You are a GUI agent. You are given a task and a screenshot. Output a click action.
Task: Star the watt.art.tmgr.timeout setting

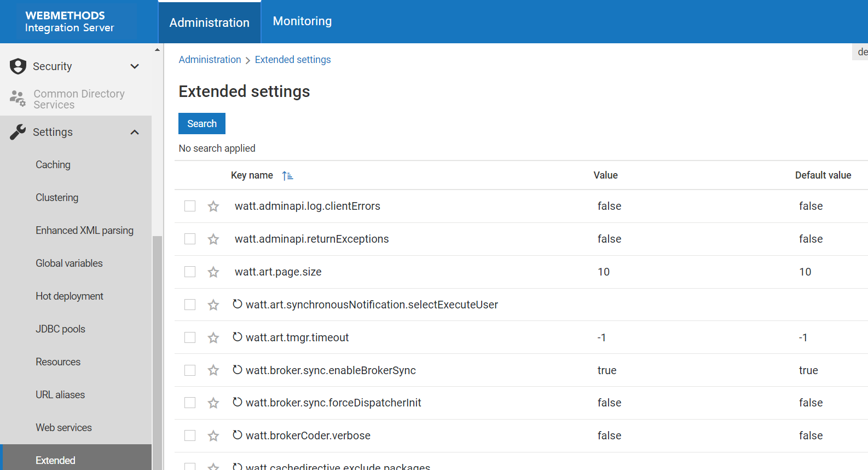coord(213,338)
